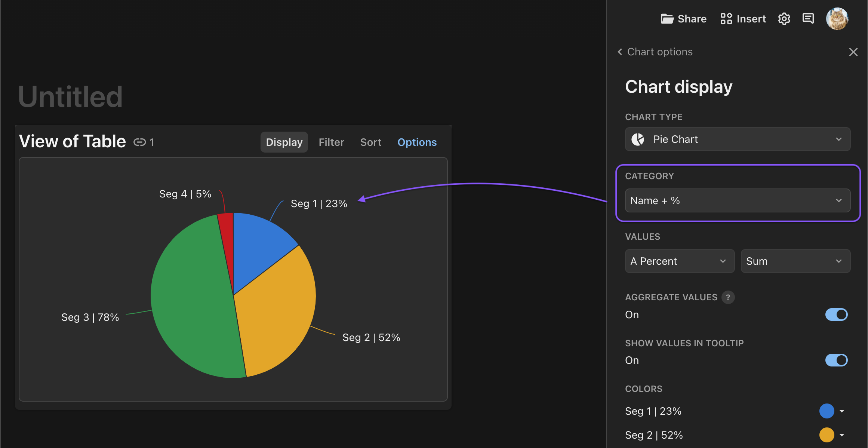Close the Chart display panel

point(853,52)
